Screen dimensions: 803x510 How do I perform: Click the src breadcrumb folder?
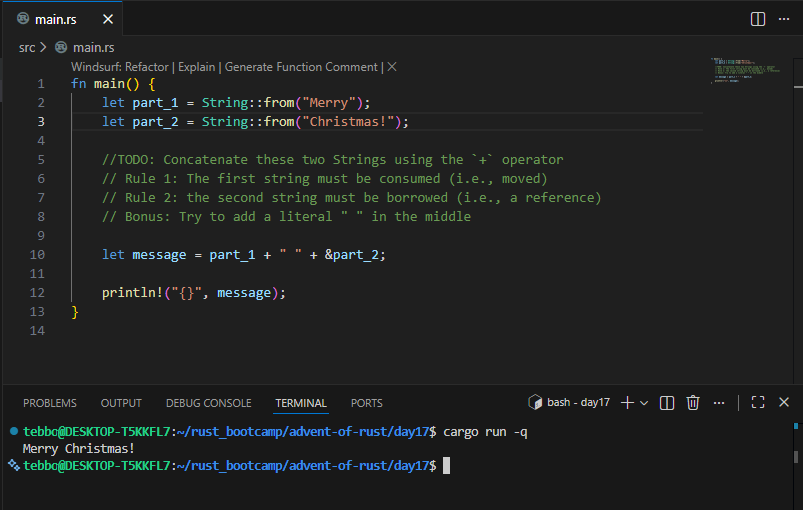pyautogui.click(x=27, y=48)
